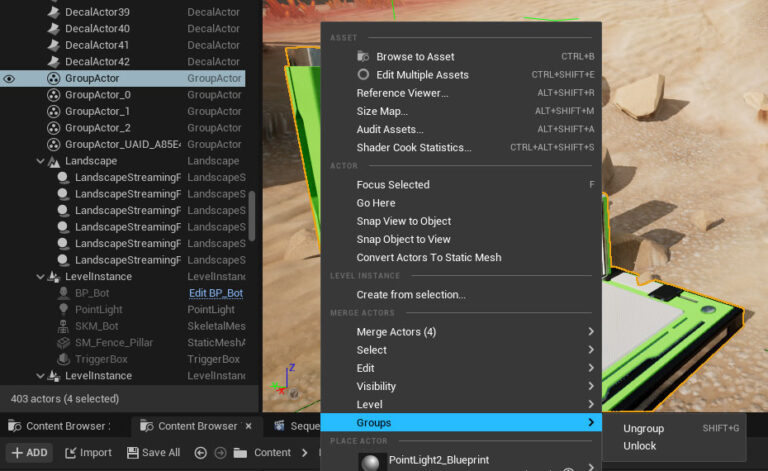
Task: Close the active Content Browser tab
Action: (x=250, y=426)
